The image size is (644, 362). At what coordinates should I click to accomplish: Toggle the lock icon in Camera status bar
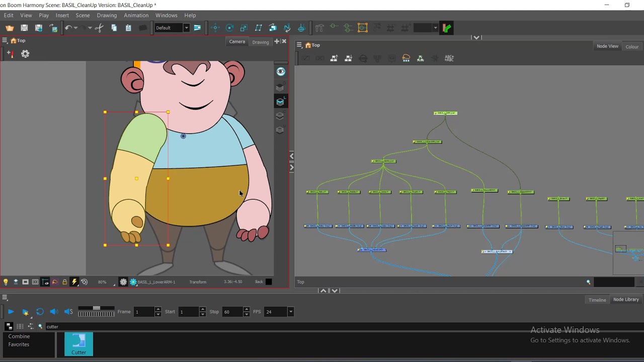[x=64, y=282]
